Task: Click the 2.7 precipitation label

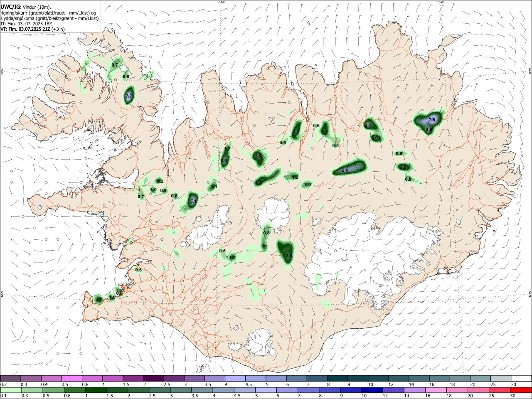Action: tap(296, 132)
